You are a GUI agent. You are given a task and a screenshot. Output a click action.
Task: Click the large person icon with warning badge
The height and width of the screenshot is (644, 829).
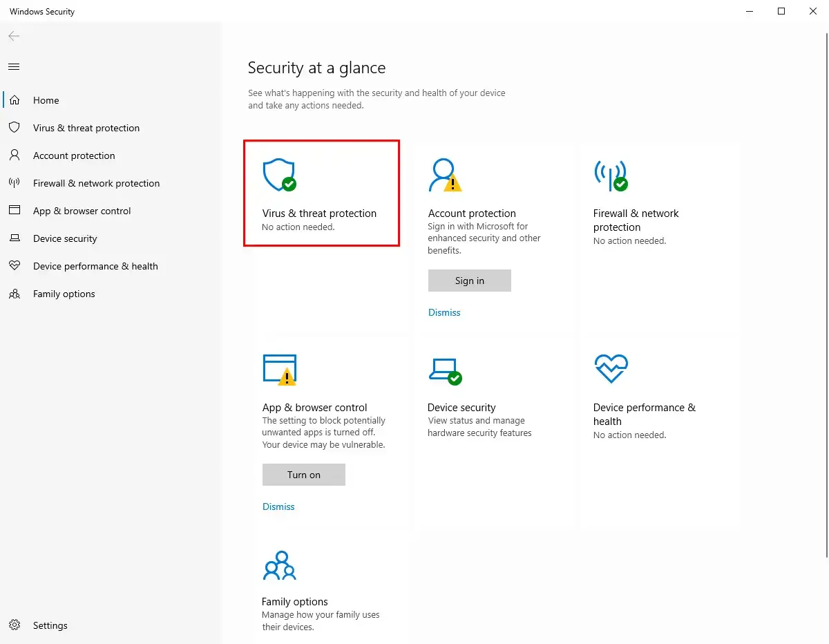(x=445, y=176)
